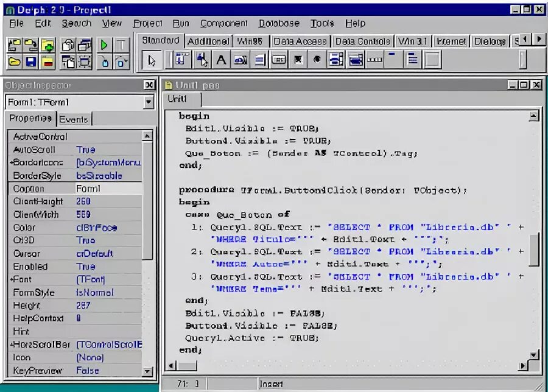Open the Database menu
The image size is (548, 392).
[279, 23]
